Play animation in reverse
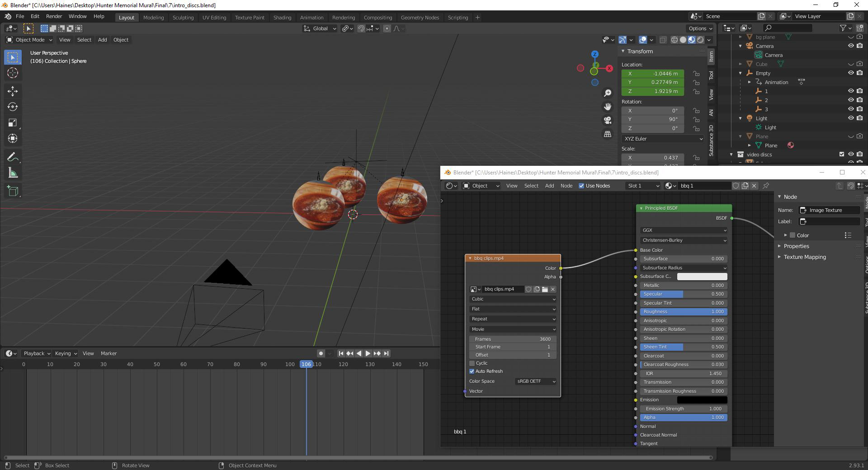The height and width of the screenshot is (470, 868). pos(359,353)
